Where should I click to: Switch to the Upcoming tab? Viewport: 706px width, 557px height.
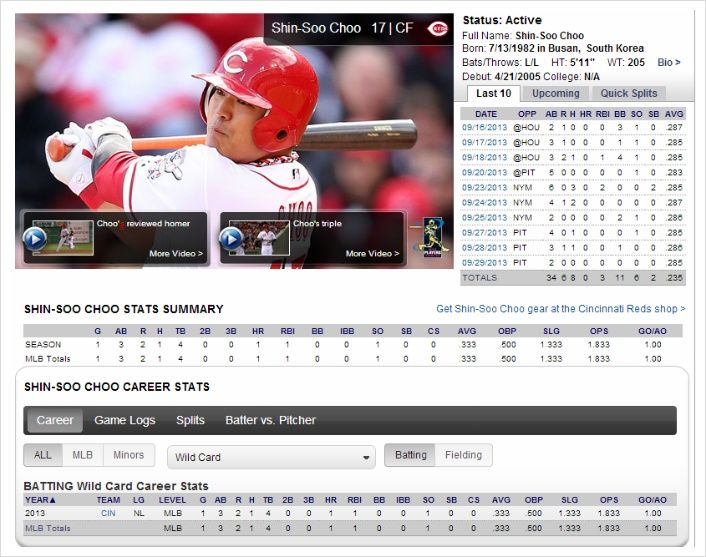(x=556, y=93)
